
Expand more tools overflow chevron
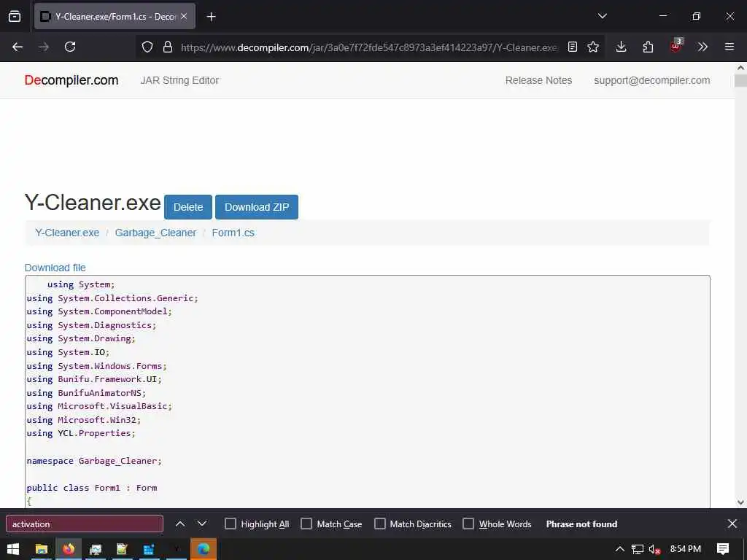703,47
